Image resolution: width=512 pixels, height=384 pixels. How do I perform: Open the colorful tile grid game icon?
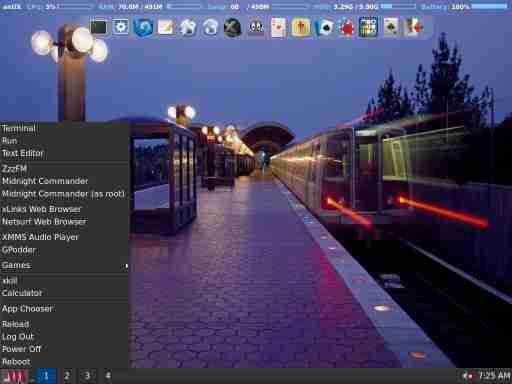(368, 27)
